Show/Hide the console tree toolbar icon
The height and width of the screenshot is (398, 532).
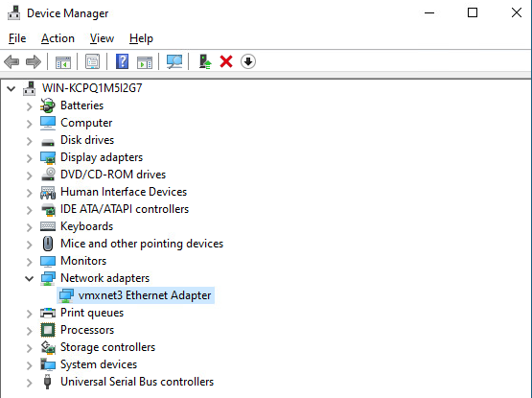coord(63,61)
